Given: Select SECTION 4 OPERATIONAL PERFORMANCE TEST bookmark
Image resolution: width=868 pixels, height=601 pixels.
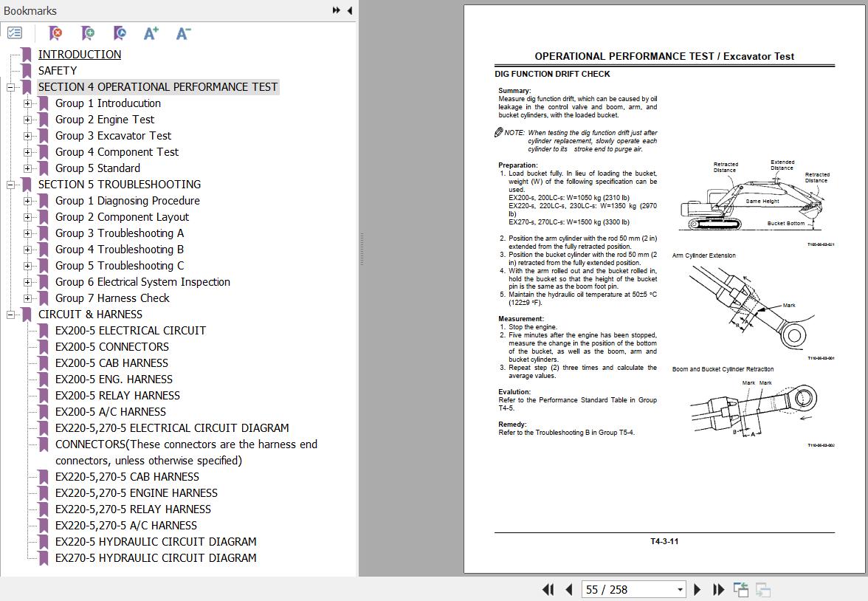Looking at the screenshot, I should [158, 87].
